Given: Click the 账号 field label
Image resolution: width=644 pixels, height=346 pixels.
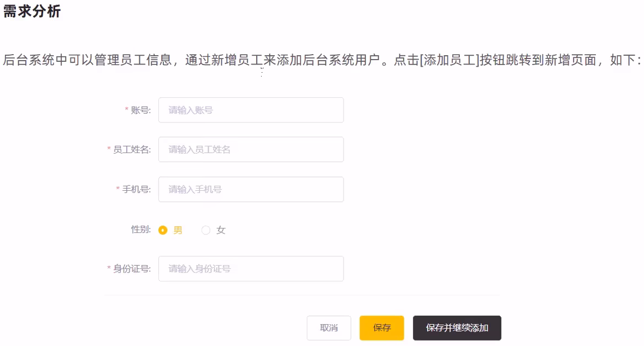Looking at the screenshot, I should coord(141,110).
